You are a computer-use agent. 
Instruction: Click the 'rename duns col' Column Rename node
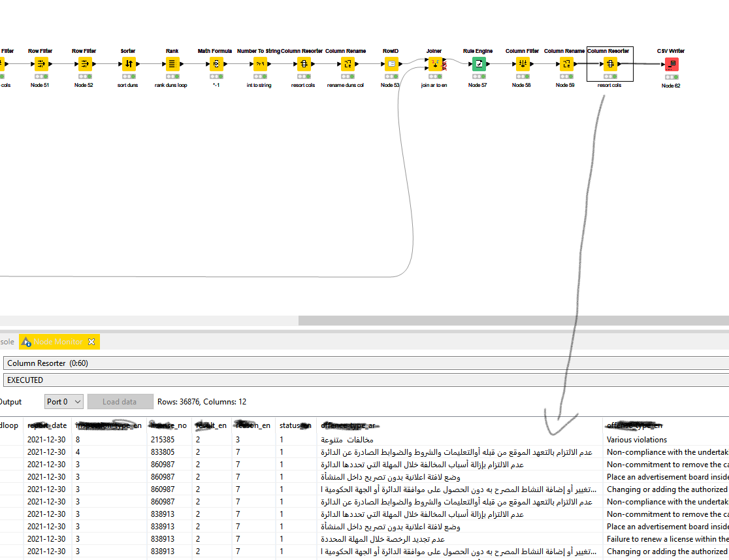tap(347, 64)
